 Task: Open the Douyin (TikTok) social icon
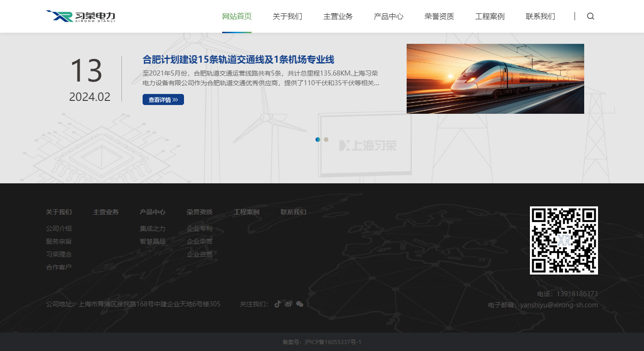point(277,304)
